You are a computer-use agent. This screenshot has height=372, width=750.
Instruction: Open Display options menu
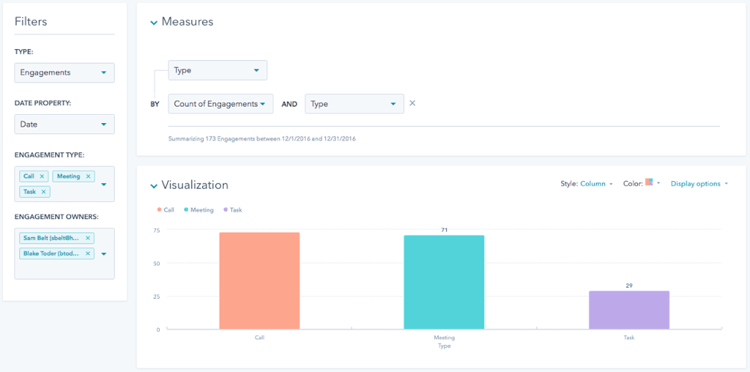(x=699, y=184)
